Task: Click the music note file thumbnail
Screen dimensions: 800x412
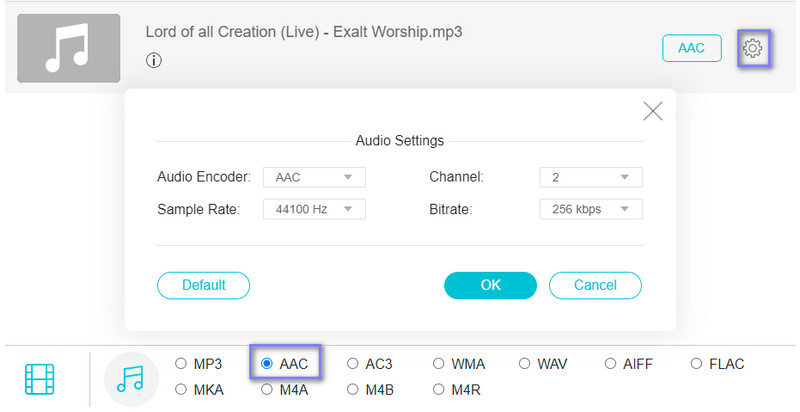Action: click(x=68, y=48)
